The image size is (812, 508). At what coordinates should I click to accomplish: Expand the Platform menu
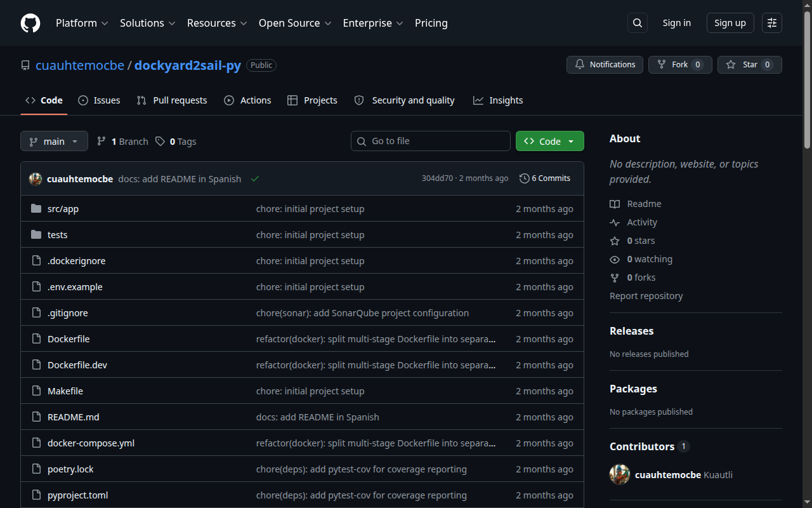pyautogui.click(x=82, y=23)
